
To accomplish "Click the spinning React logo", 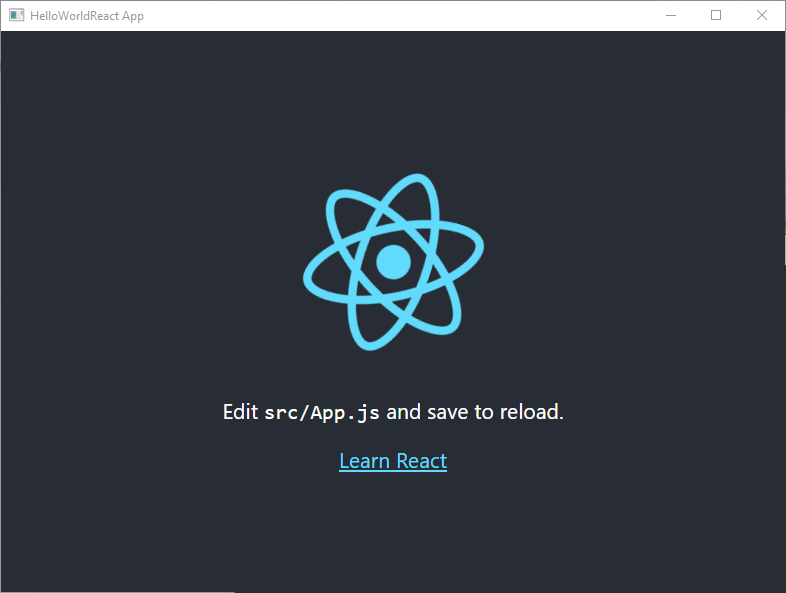I will point(394,262).
